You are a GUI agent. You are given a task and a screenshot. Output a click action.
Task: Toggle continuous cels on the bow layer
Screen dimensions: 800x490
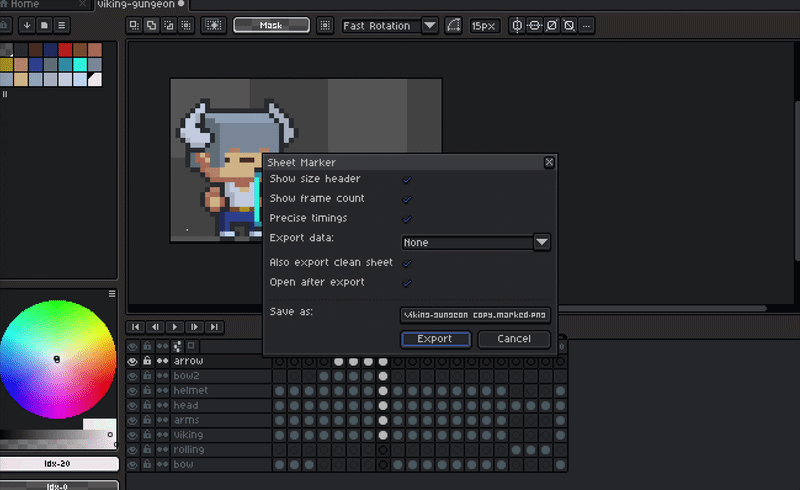(x=162, y=464)
